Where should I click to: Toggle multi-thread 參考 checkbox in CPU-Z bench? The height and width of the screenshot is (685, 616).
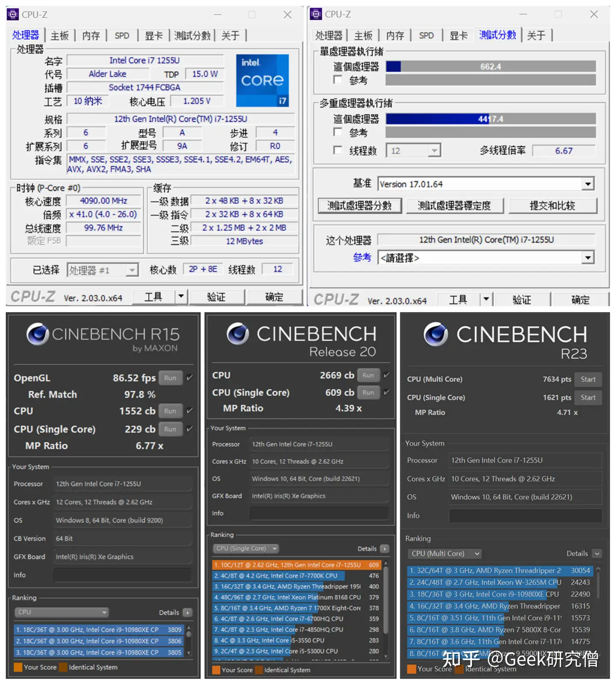(x=338, y=132)
